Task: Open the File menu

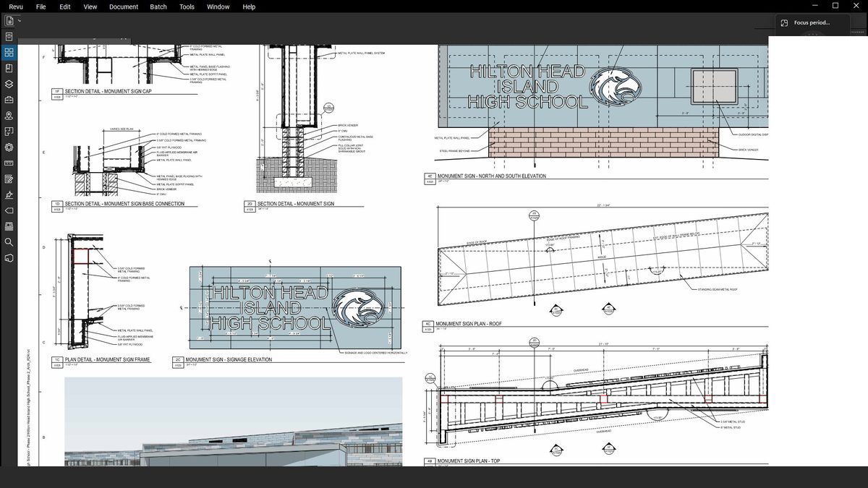Action: tap(41, 7)
